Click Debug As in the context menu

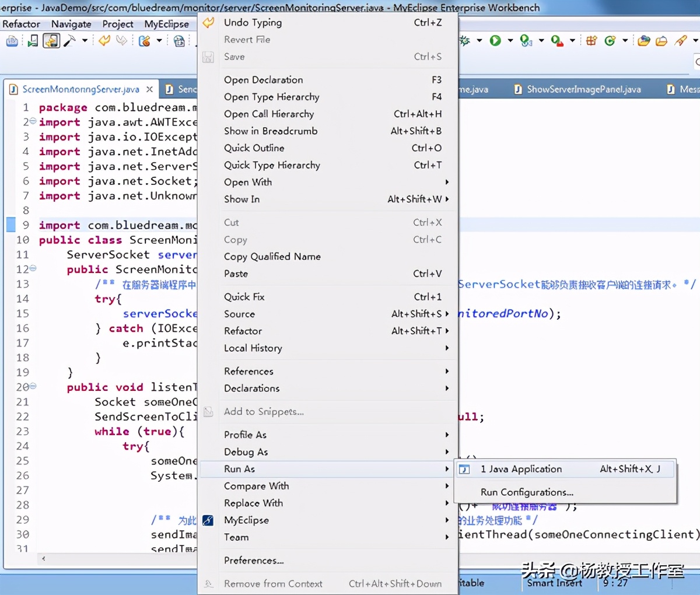click(246, 452)
